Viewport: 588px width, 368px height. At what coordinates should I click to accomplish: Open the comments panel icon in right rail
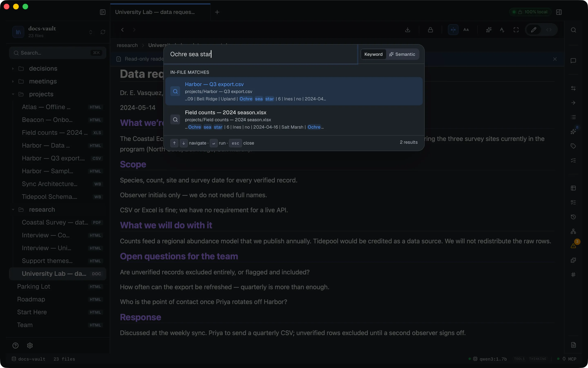point(573,61)
